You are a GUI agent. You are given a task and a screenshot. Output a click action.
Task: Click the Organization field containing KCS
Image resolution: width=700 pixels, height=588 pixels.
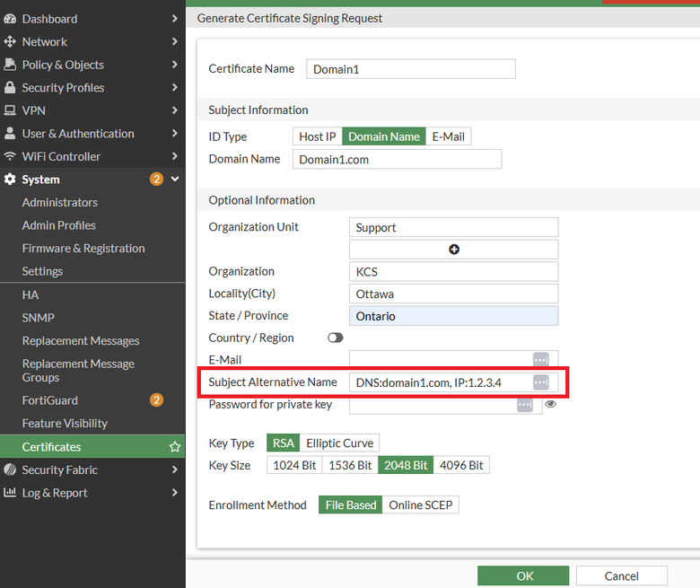point(453,271)
